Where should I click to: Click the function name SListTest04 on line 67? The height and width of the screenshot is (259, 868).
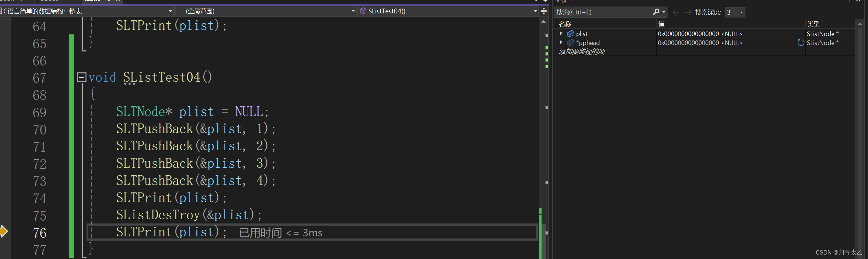pos(162,77)
